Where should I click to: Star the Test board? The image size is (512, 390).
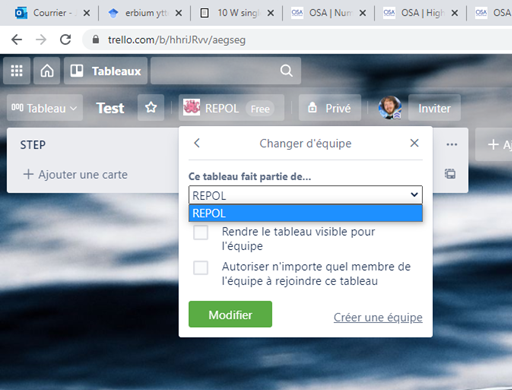tap(151, 108)
